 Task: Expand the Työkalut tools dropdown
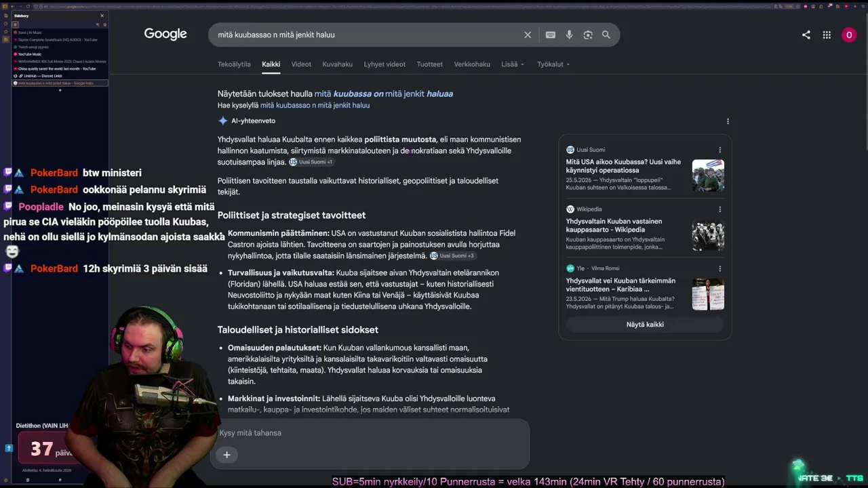click(553, 64)
